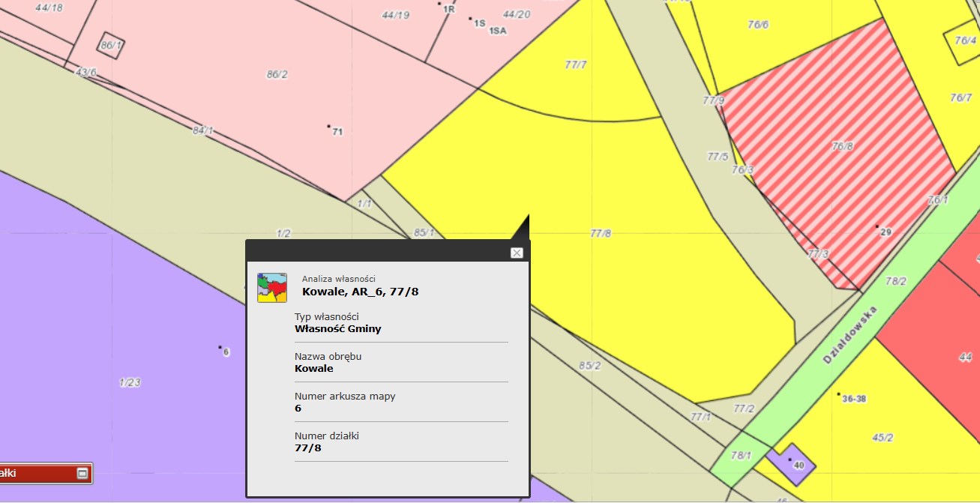Click parcel 45/2 on the map
This screenshot has width=980, height=503.
883,438
